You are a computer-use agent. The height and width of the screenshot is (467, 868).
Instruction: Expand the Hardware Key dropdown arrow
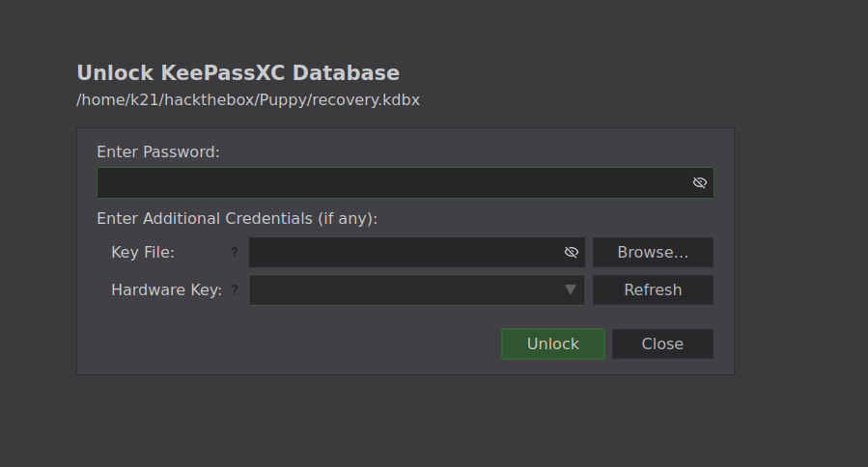(x=570, y=290)
